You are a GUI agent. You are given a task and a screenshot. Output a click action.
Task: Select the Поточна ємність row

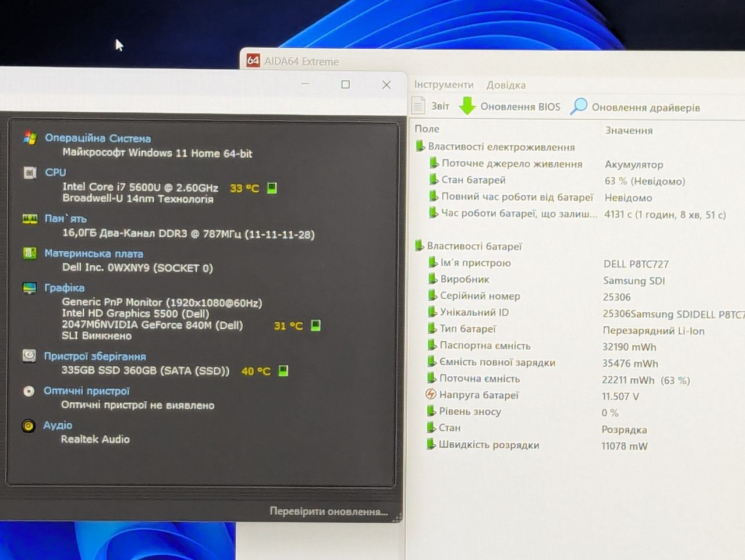pos(585,379)
